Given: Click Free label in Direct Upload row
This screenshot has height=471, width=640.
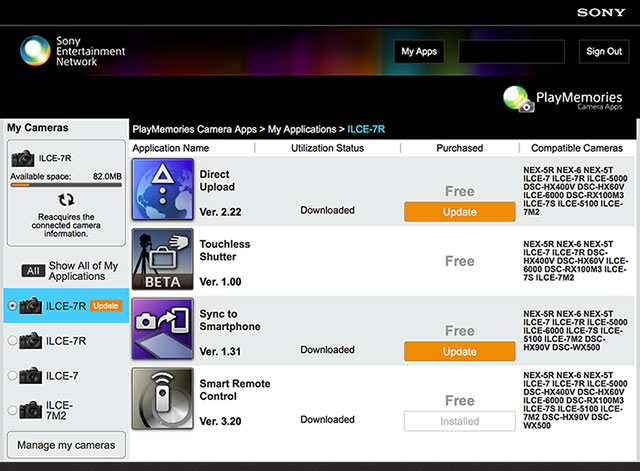Looking at the screenshot, I should pos(460,191).
